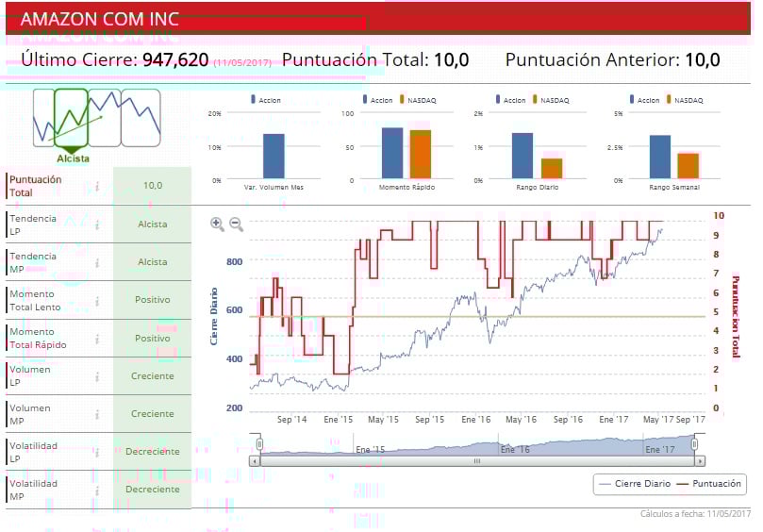The image size is (763, 532).
Task: Click the Puntuación Anterior 10,0 header value
Action: point(703,59)
